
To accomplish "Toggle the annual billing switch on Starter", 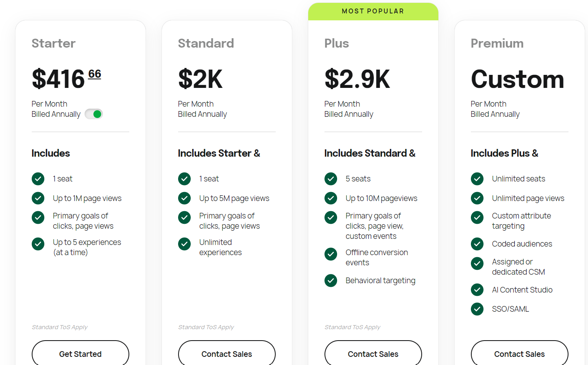I will 94,114.
